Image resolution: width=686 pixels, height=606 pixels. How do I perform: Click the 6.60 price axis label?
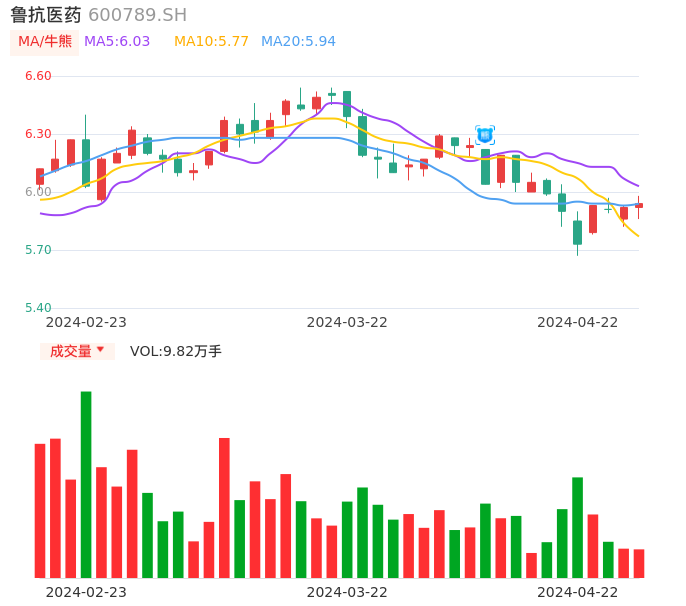pos(38,76)
